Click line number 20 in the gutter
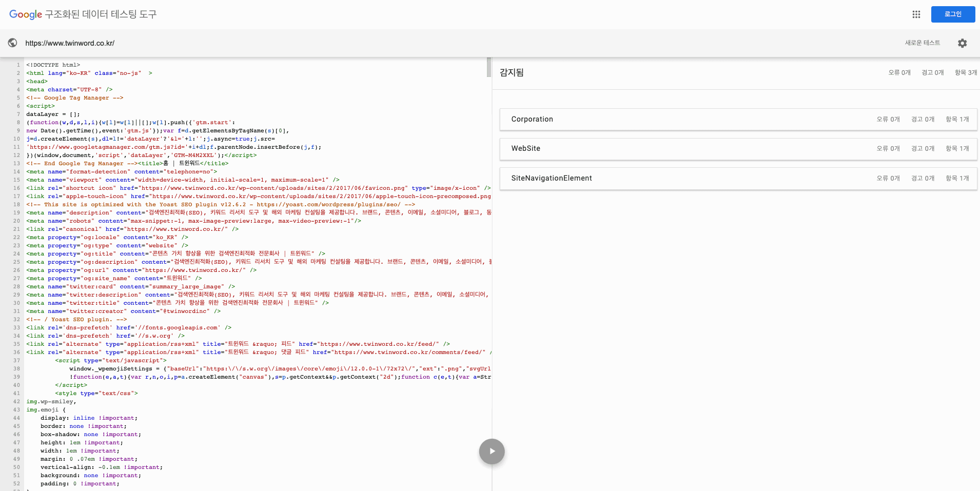Image resolution: width=980 pixels, height=491 pixels. 17,221
